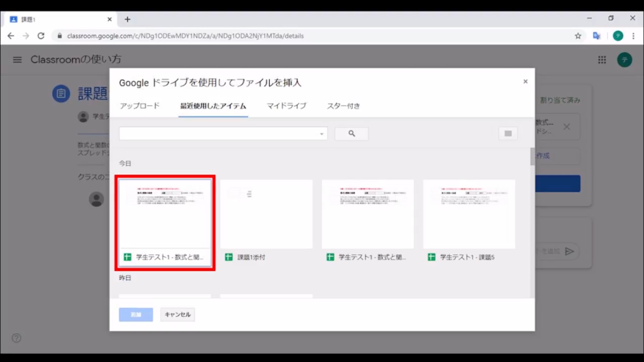Viewport: 644px width, 362px height.
Task: Click the address bar URL
Action: pos(186,36)
